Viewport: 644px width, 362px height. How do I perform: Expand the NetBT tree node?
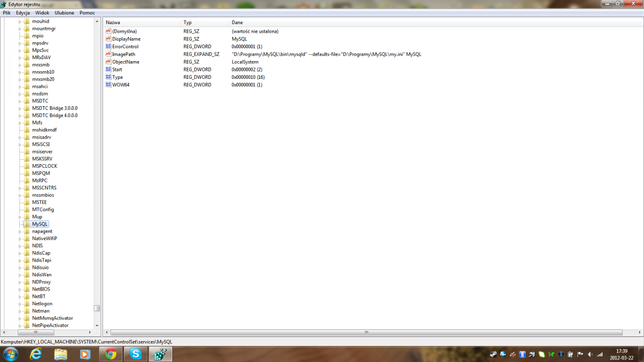pyautogui.click(x=20, y=297)
